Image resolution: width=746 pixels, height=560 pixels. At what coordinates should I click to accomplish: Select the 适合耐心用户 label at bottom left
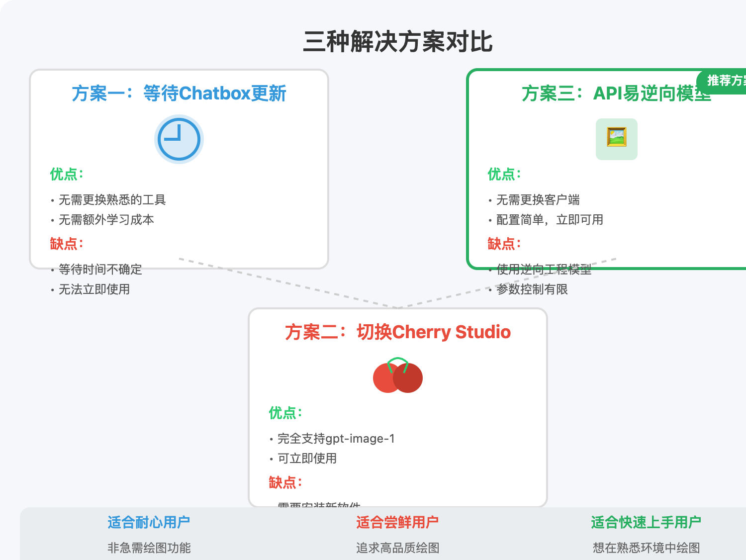tap(148, 522)
